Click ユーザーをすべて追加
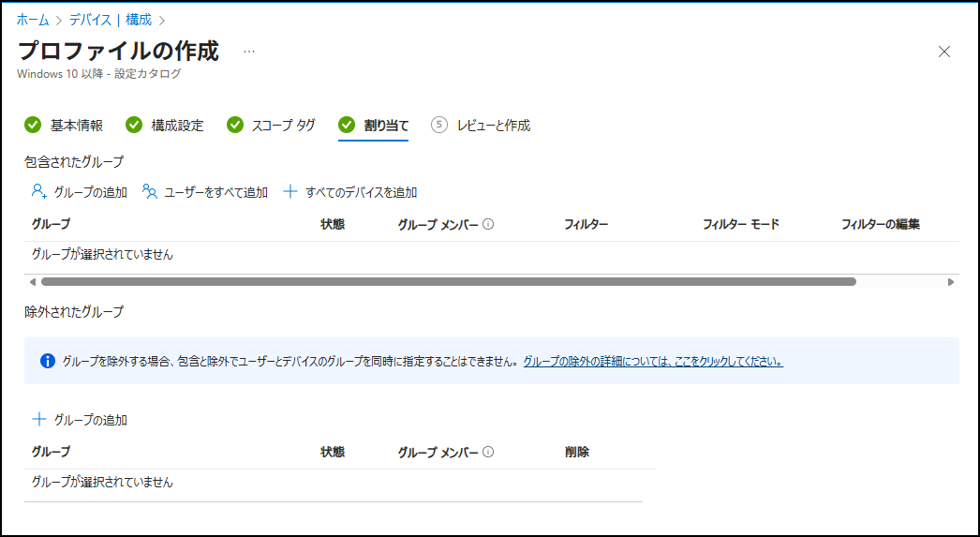980x537 pixels. tap(205, 192)
